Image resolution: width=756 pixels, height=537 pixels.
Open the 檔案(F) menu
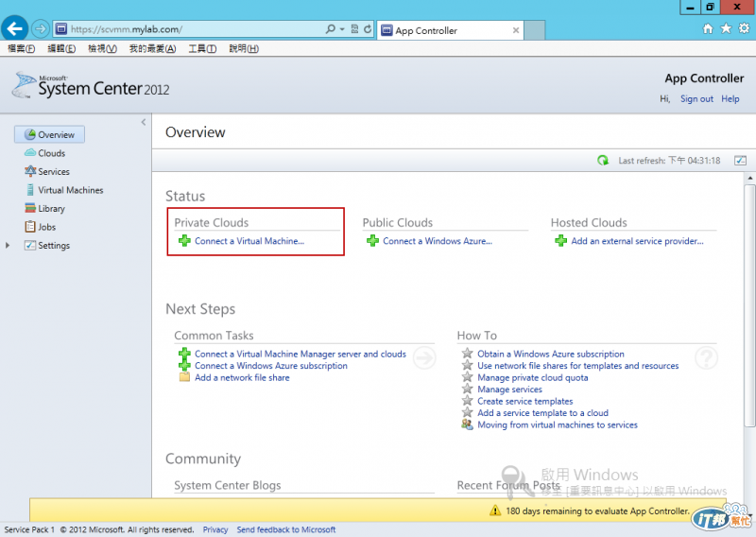tap(21, 49)
